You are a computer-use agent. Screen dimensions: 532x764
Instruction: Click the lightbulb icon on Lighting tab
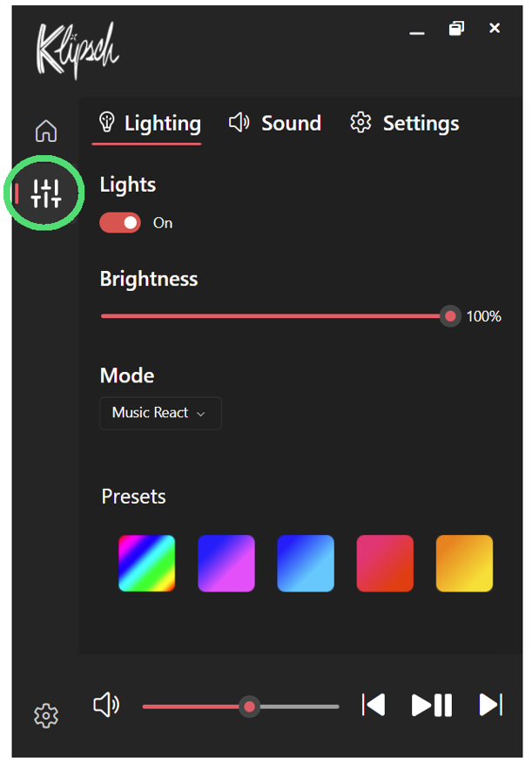108,123
